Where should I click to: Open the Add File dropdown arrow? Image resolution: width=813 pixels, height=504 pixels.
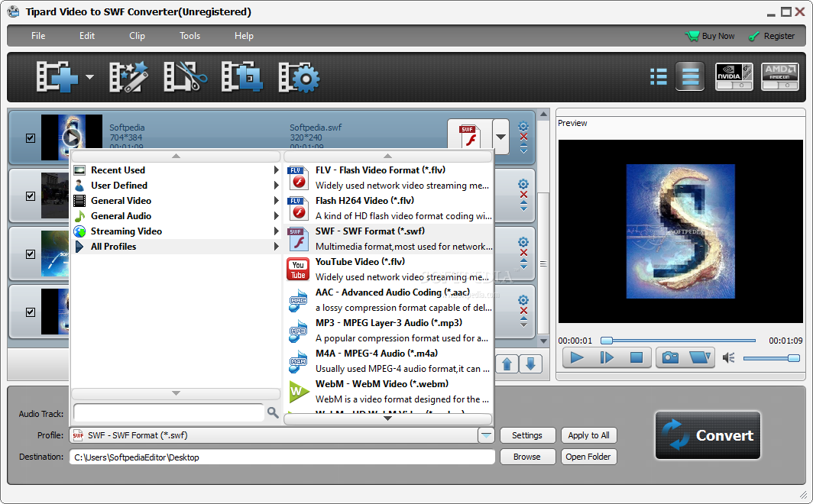(x=89, y=77)
